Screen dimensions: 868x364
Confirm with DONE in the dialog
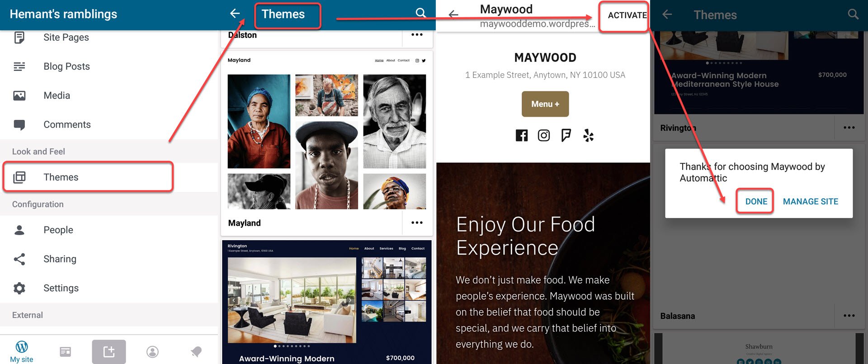tap(756, 201)
